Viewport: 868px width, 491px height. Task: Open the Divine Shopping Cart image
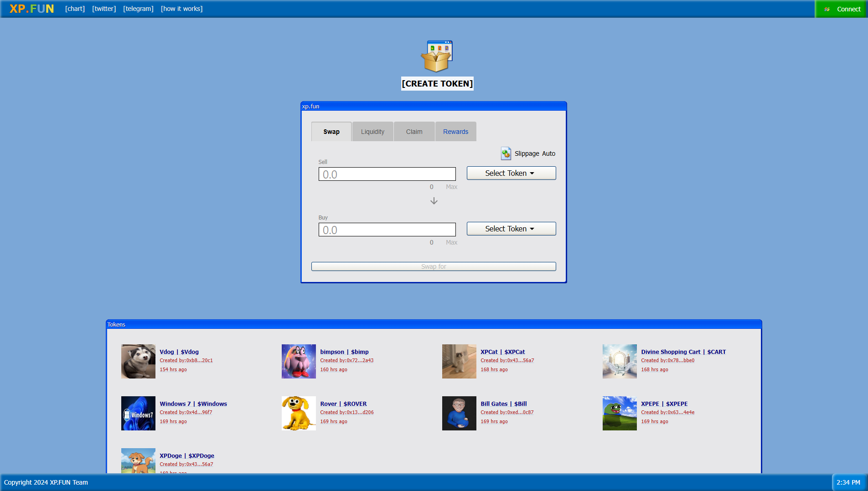point(620,361)
